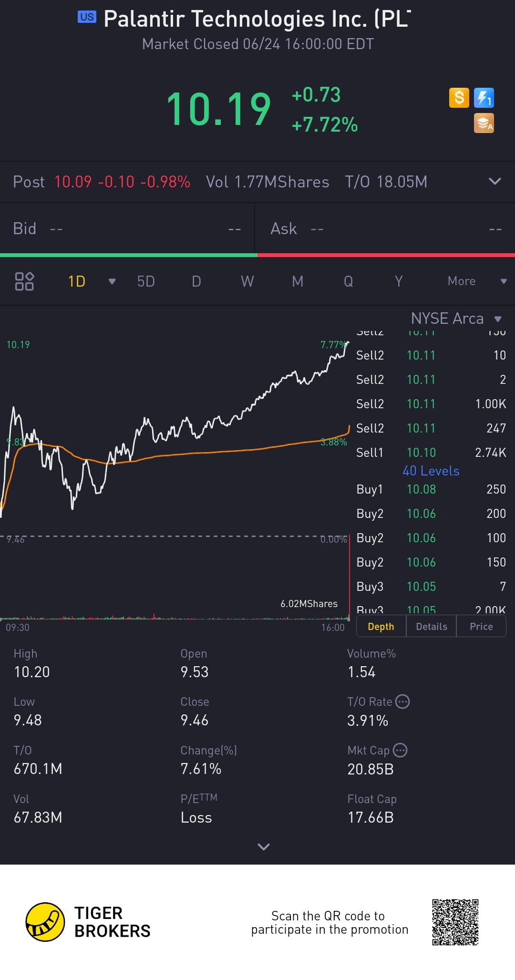Tap the Buy2 row with 200 size
Viewport: 515px width, 980px height.
pyautogui.click(x=431, y=514)
